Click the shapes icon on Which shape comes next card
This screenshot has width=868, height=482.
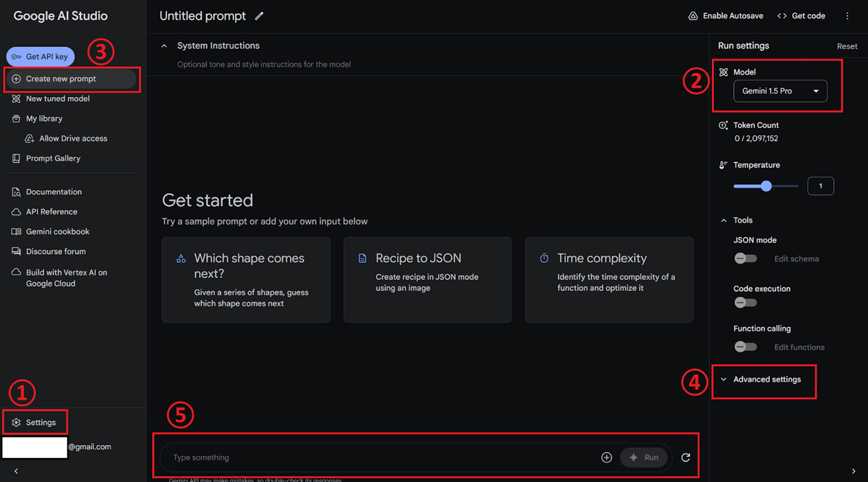point(182,258)
